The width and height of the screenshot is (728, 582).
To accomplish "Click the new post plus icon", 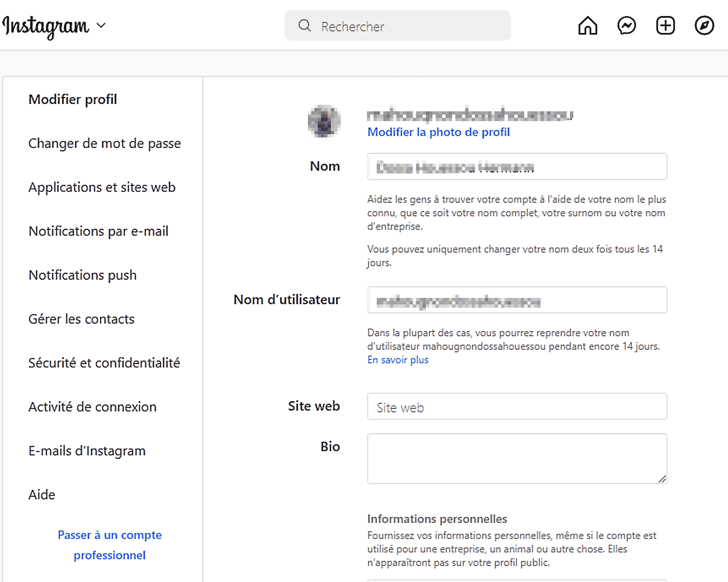I will [x=665, y=25].
